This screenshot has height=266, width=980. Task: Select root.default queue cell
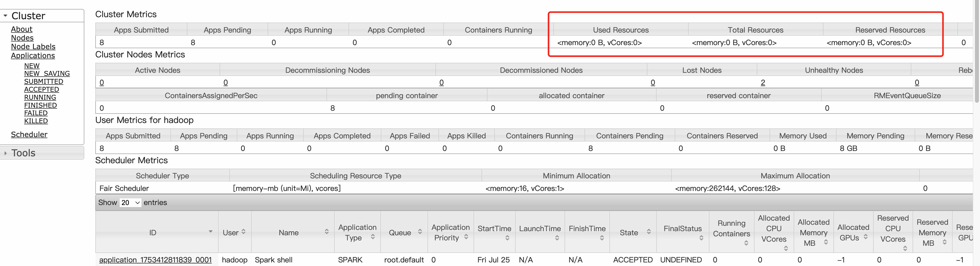point(404,260)
